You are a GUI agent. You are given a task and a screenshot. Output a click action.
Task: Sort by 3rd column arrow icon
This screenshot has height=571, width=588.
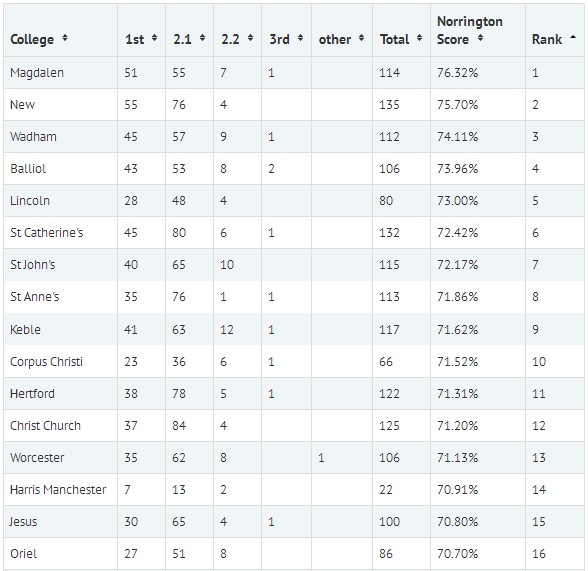pyautogui.click(x=300, y=38)
